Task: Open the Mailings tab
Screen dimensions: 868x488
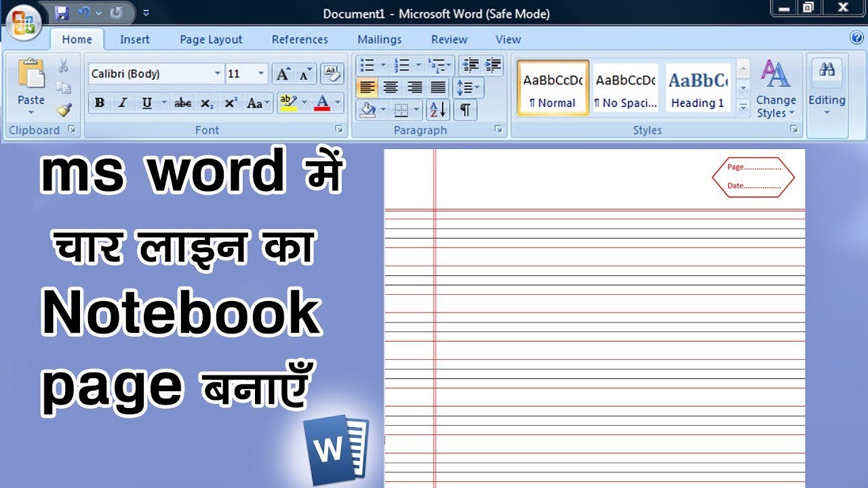Action: coord(379,39)
